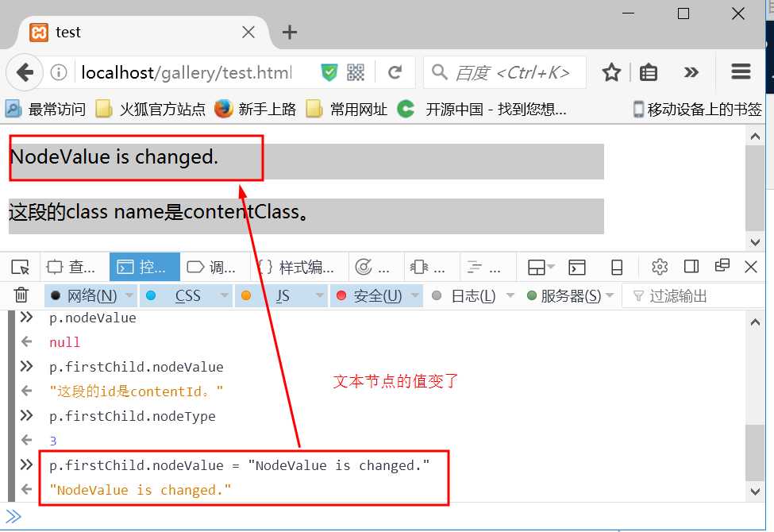The width and height of the screenshot is (774, 532).
Task: Click the page scrollbar up arrow
Action: pos(755,136)
